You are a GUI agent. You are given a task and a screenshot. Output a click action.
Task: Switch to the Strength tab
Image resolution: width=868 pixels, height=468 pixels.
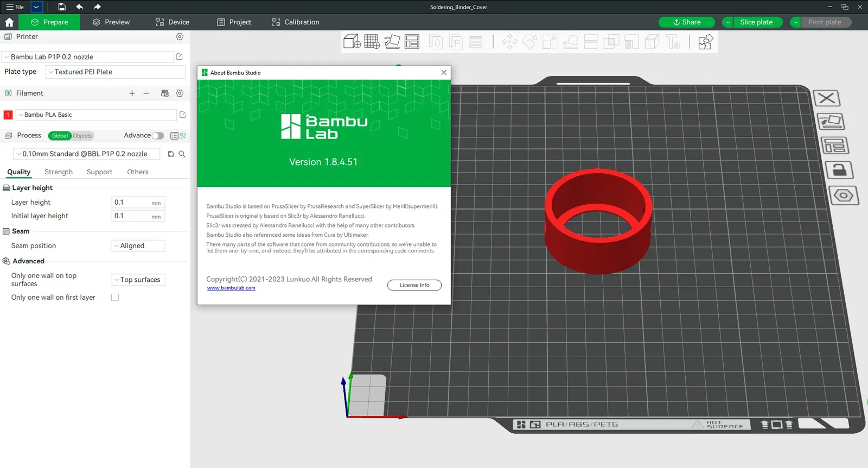point(59,172)
